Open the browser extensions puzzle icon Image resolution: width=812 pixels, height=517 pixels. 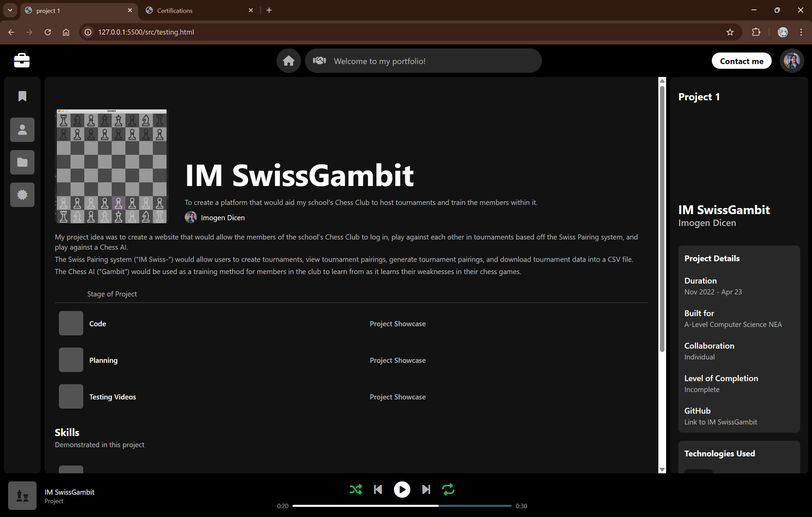(x=756, y=32)
